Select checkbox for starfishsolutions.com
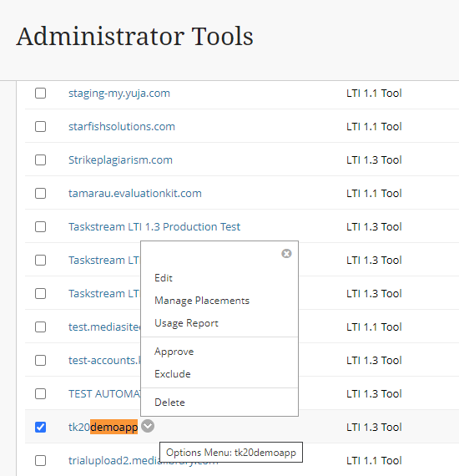This screenshot has width=459, height=476. click(40, 127)
